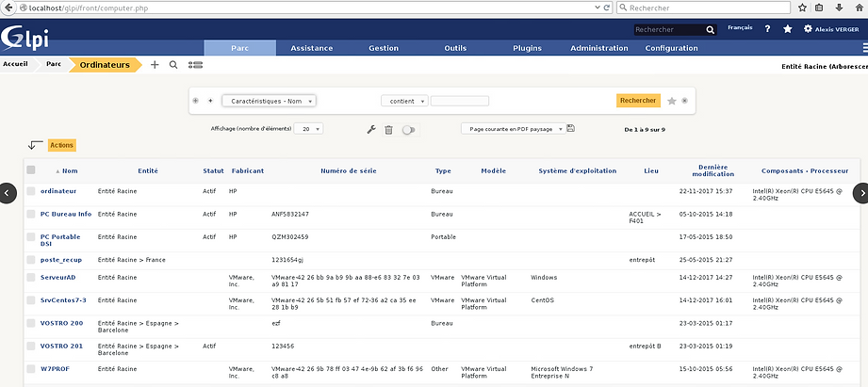Click in the GLPI header Rechercher field
The width and height of the screenshot is (868, 387).
point(669,30)
